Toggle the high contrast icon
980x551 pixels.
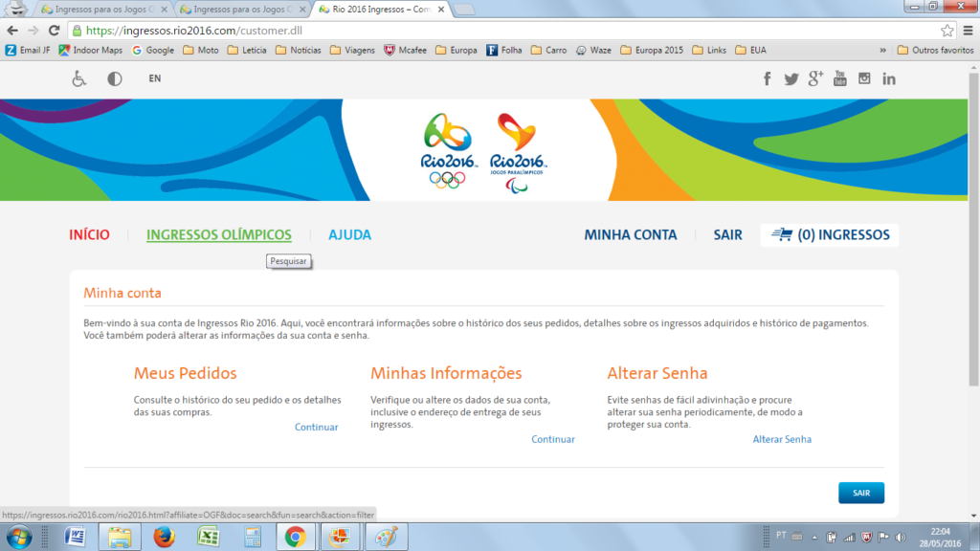pyautogui.click(x=115, y=78)
